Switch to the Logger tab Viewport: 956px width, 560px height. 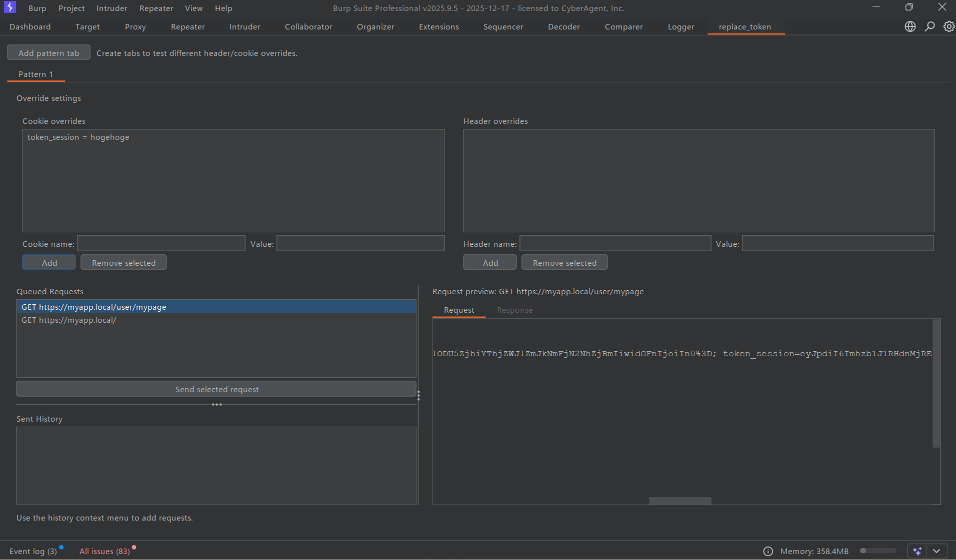(681, 26)
